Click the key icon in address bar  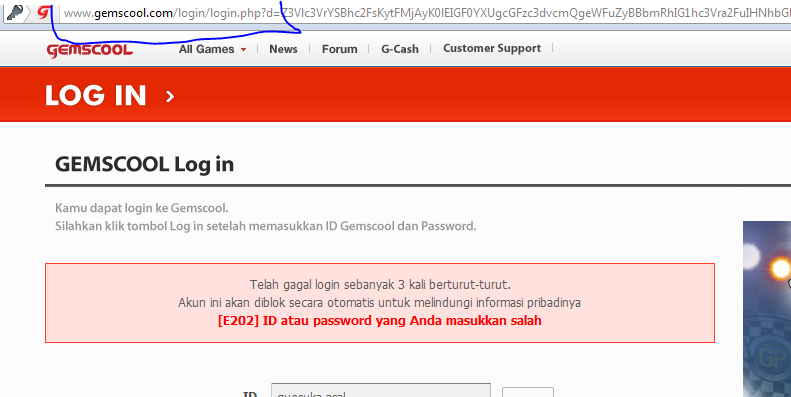16,12
